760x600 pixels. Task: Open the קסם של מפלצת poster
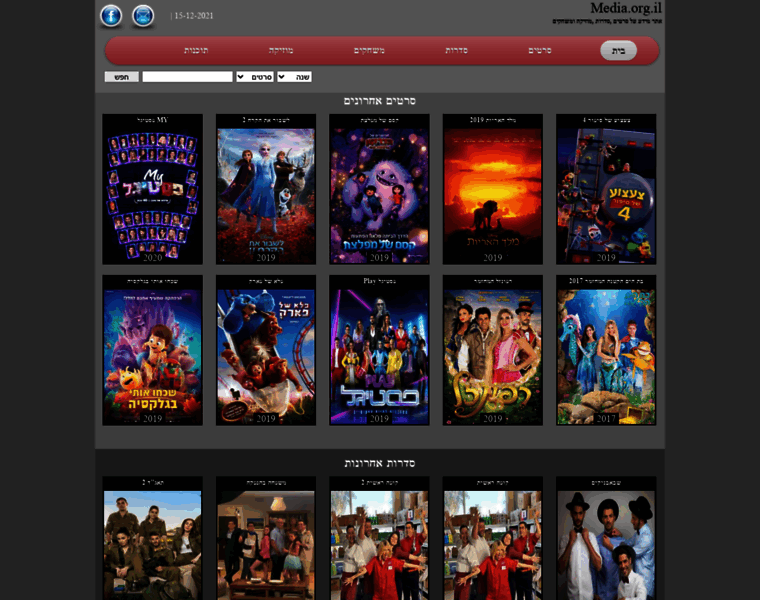380,189
